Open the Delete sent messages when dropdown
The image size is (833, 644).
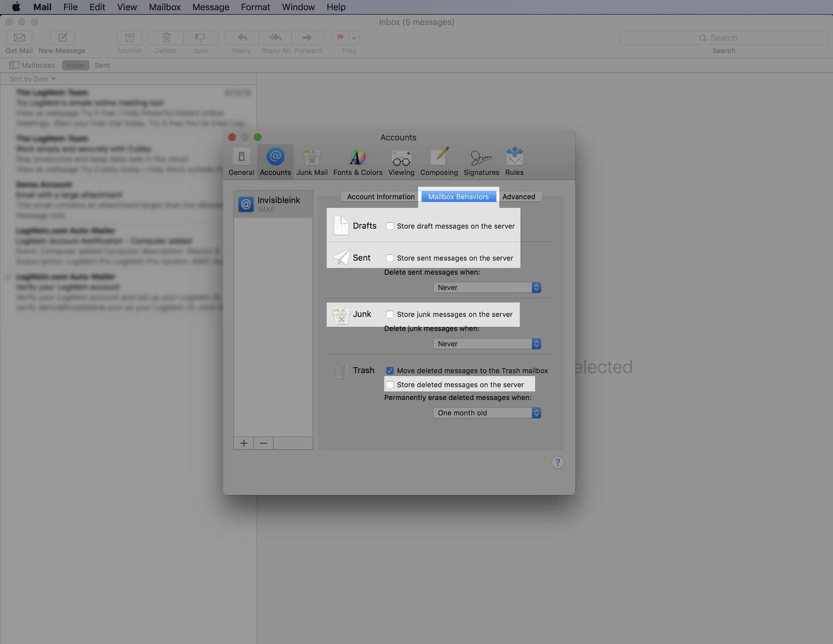(487, 288)
